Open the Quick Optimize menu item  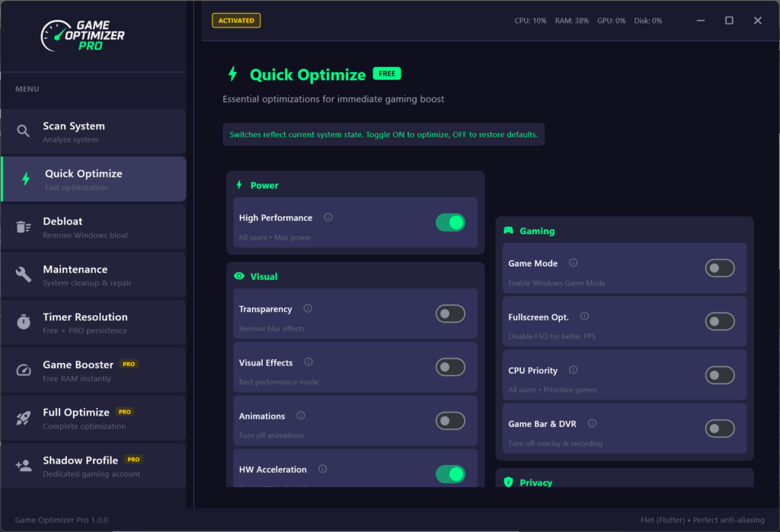94,180
